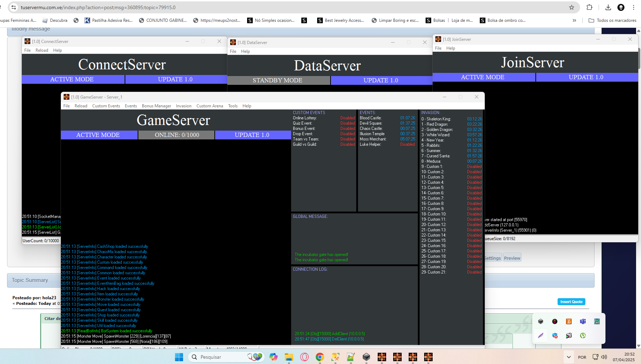This screenshot has height=364, width=641.
Task: Open the taskbar clock and date
Action: point(623,357)
